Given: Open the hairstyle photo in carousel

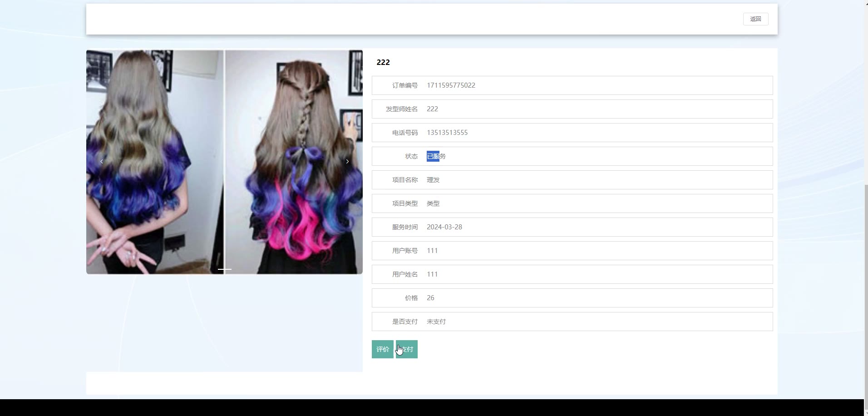Looking at the screenshot, I should [x=224, y=162].
